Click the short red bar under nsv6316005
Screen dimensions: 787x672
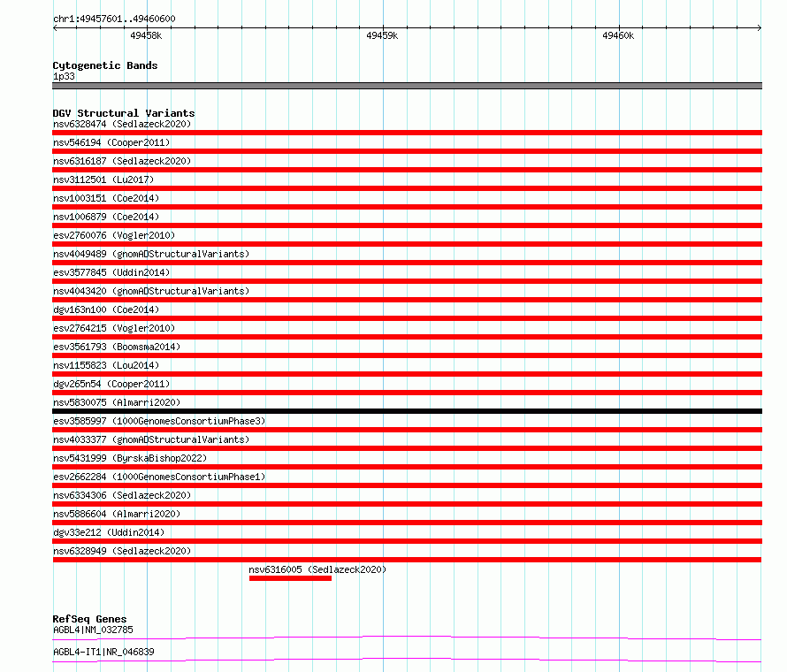tap(290, 578)
